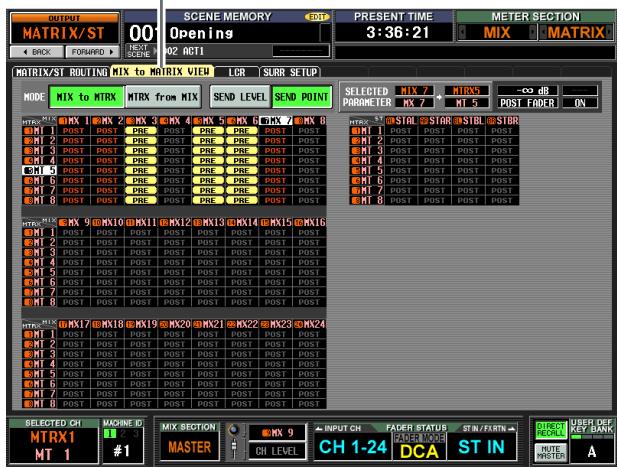Click the yellow EDIT badge in Scene Memory
617x468 pixels.
[x=317, y=17]
